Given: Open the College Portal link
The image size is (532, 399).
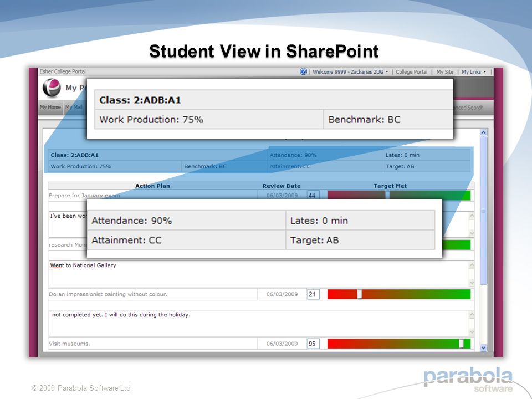Looking at the screenshot, I should pyautogui.click(x=411, y=72).
